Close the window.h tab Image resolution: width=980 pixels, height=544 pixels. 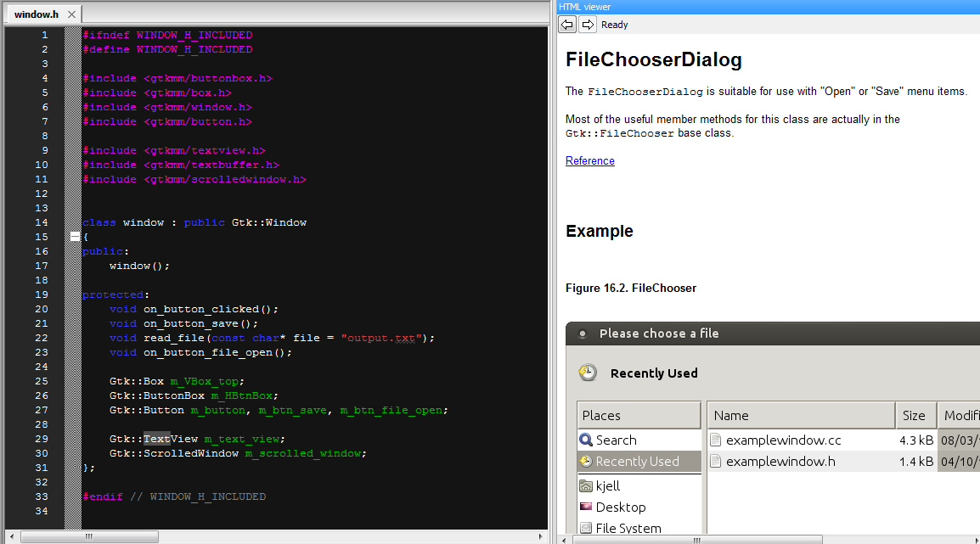(71, 14)
